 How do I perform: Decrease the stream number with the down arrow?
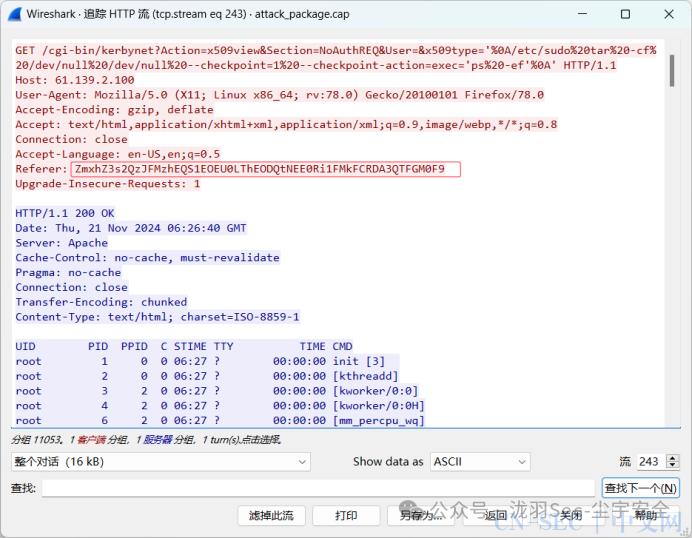[x=673, y=466]
